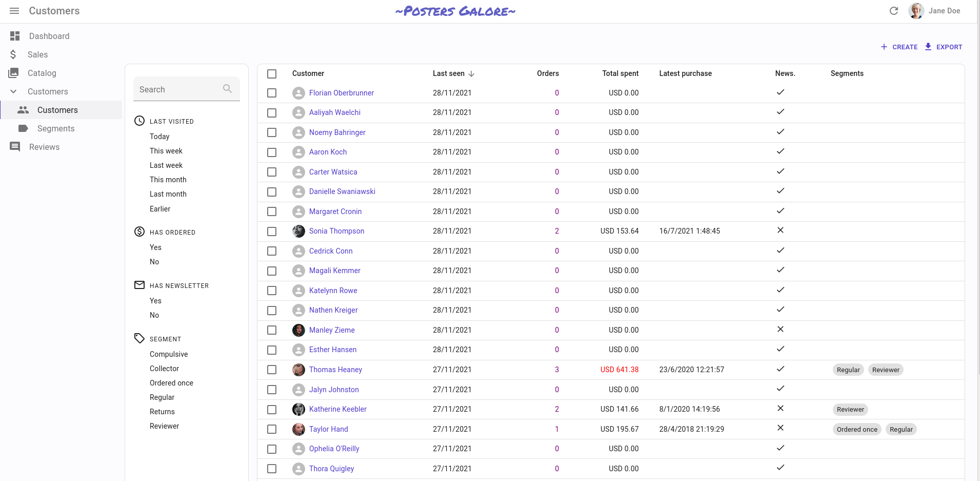
Task: Open Katherine Keebler customer link
Action: pos(337,409)
